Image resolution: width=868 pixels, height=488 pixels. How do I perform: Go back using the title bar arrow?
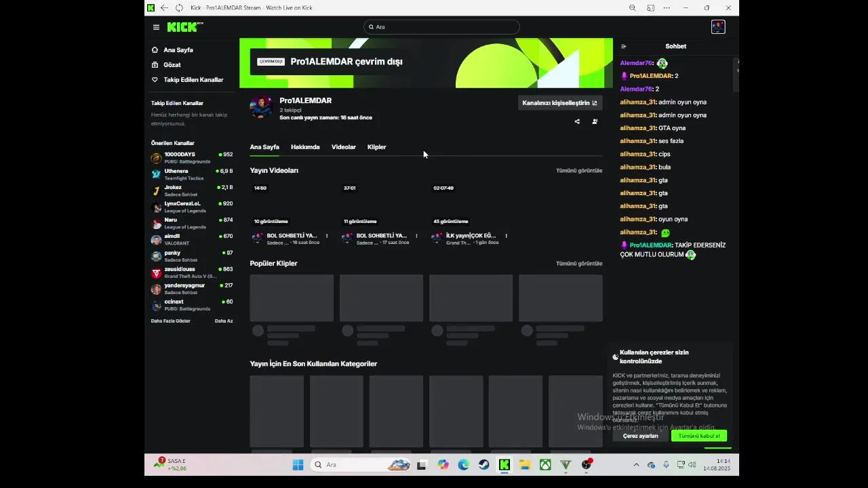tap(164, 8)
